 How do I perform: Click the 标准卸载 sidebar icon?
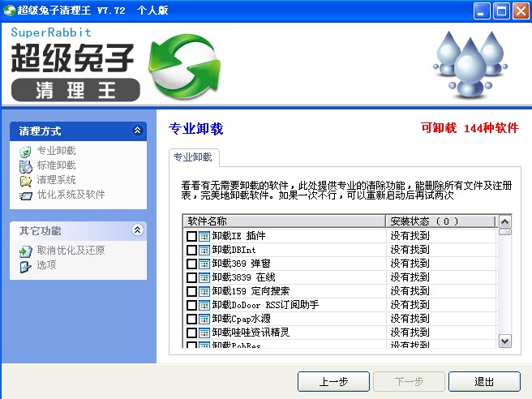pos(25,165)
